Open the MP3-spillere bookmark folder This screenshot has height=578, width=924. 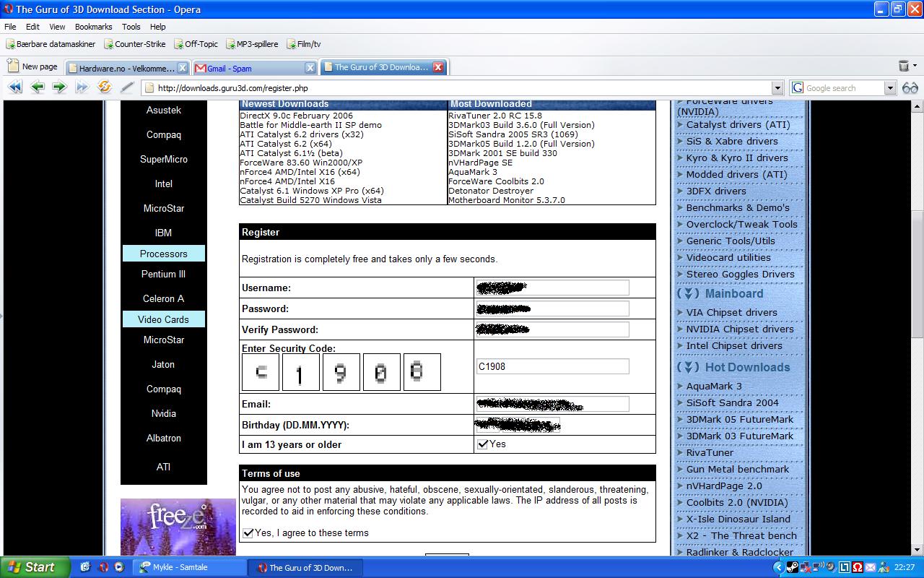(252, 44)
